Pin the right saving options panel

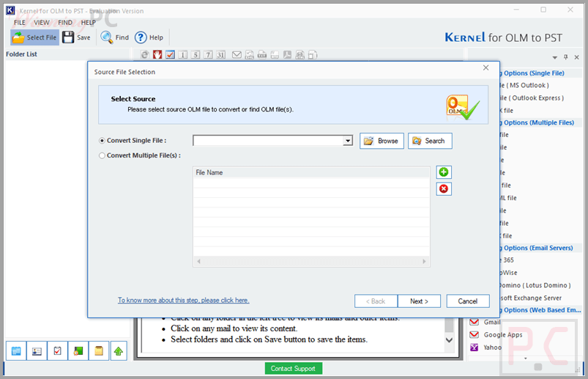[x=565, y=57]
